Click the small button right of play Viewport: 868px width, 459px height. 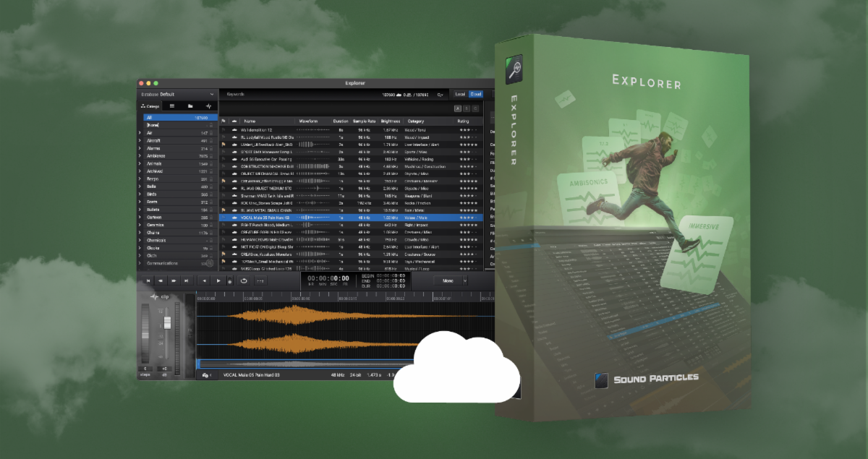tap(229, 280)
